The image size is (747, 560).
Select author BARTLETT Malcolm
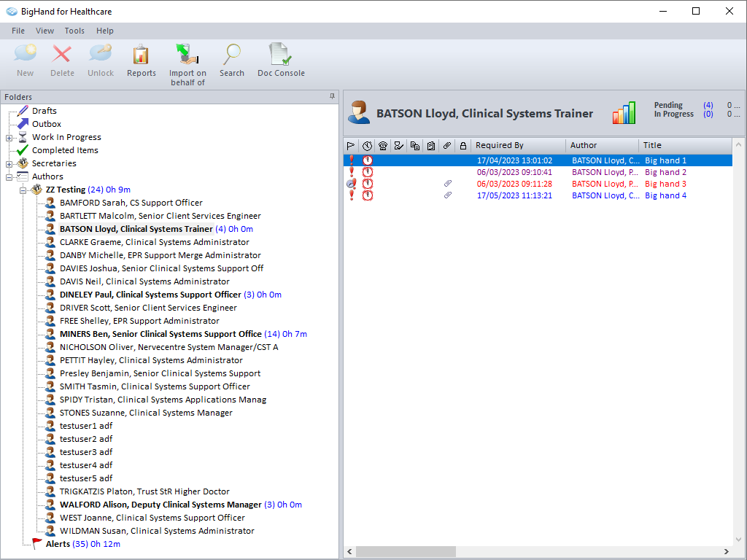coord(160,216)
